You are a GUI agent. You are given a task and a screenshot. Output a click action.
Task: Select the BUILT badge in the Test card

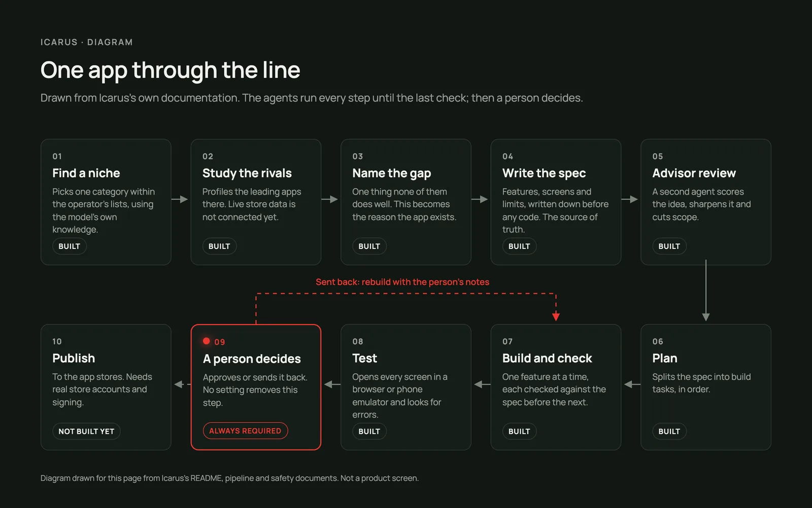(369, 431)
